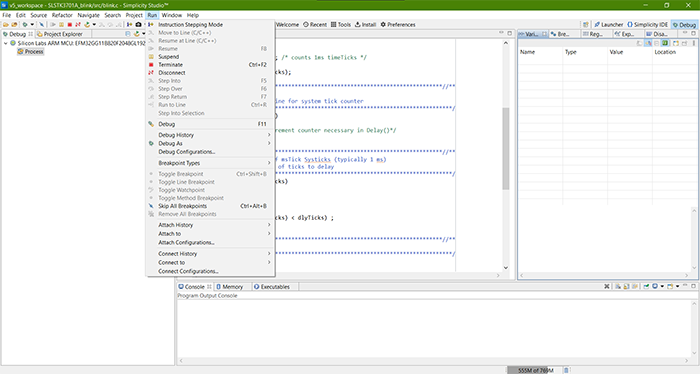Click the camera snapshot toolbar icon
Screen dimensions: 700x374
(x=138, y=25)
